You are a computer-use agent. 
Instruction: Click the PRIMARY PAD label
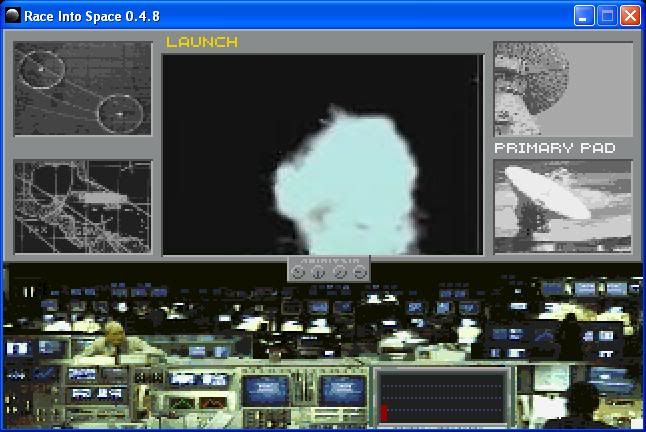(555, 148)
